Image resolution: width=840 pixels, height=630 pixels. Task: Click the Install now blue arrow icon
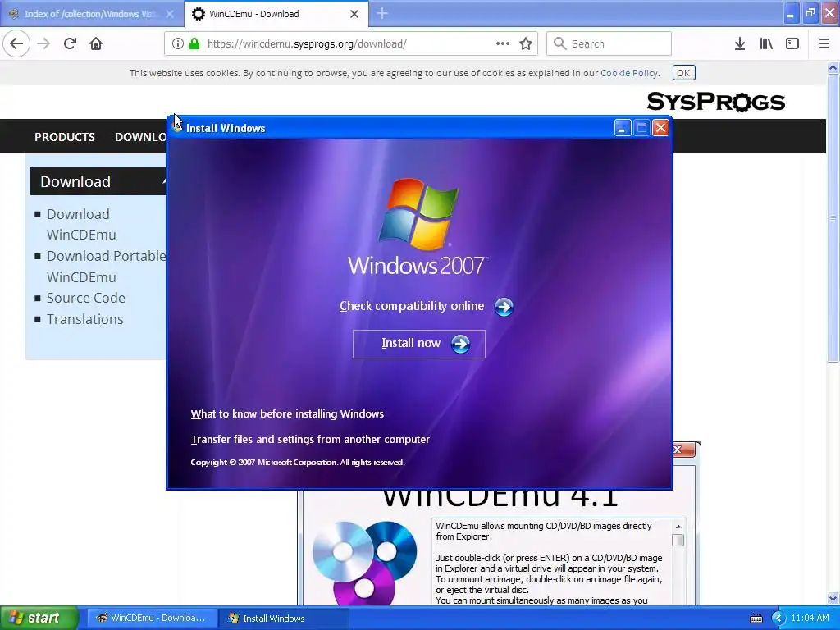pyautogui.click(x=460, y=344)
